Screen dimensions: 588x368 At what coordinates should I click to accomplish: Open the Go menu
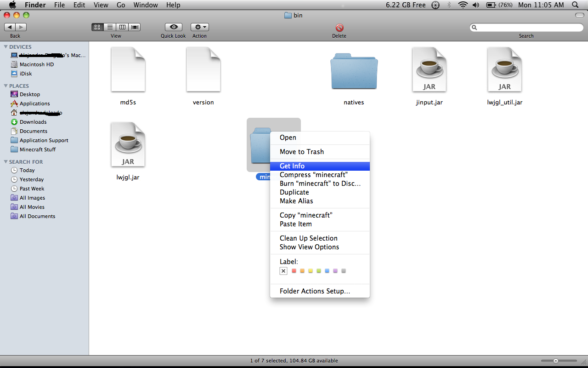(x=121, y=5)
